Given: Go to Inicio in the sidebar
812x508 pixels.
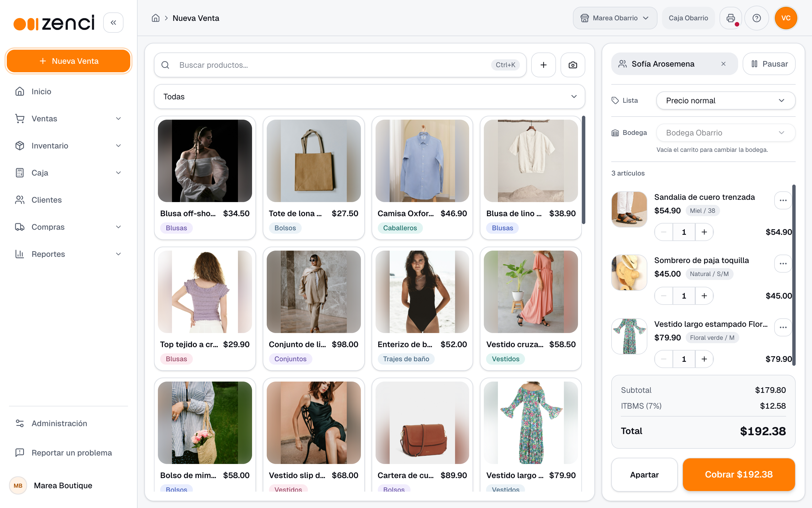Looking at the screenshot, I should tap(69, 91).
